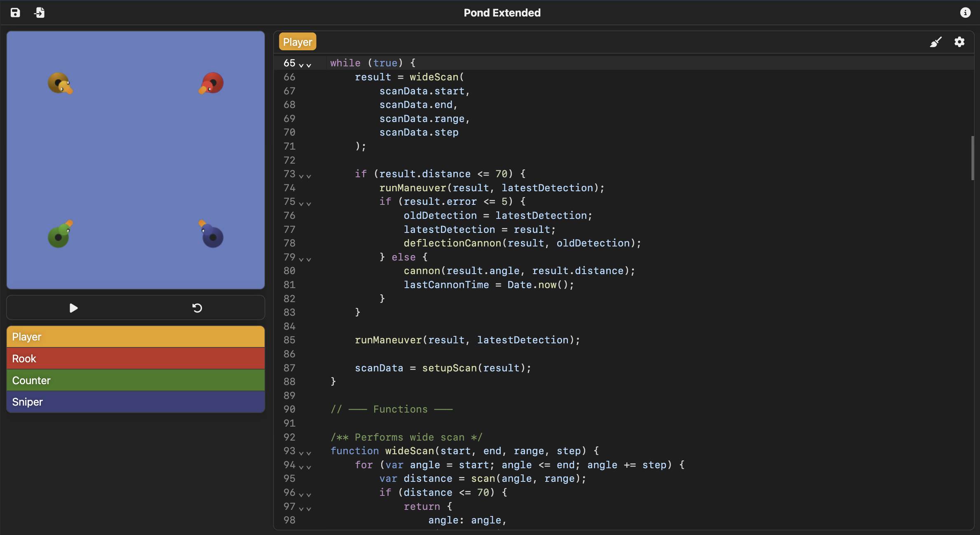Reset the pond with restart icon
The image size is (980, 535).
point(197,308)
